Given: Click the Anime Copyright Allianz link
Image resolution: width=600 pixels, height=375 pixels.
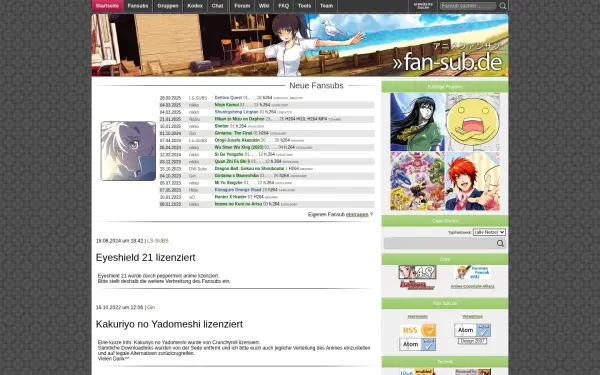Looking at the screenshot, I should (x=473, y=286).
